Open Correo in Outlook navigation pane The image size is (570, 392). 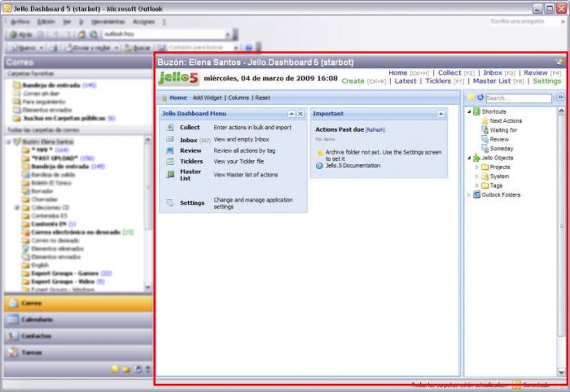pyautogui.click(x=78, y=303)
